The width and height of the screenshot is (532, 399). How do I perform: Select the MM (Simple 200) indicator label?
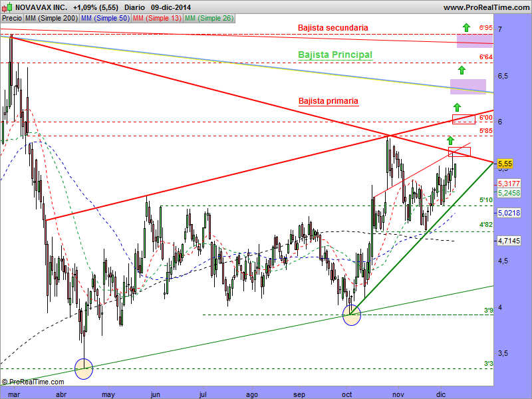pyautogui.click(x=51, y=19)
